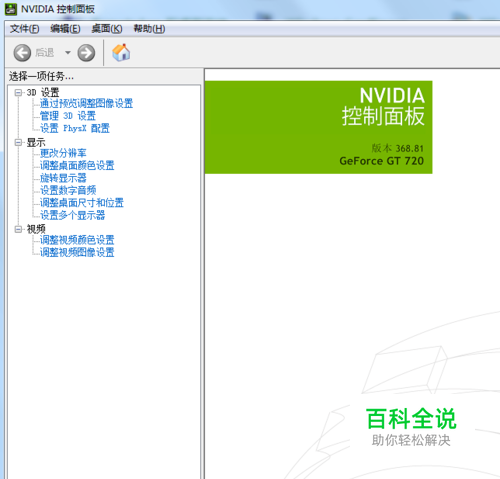
Task: Click the Back arrow icon
Action: [x=22, y=53]
